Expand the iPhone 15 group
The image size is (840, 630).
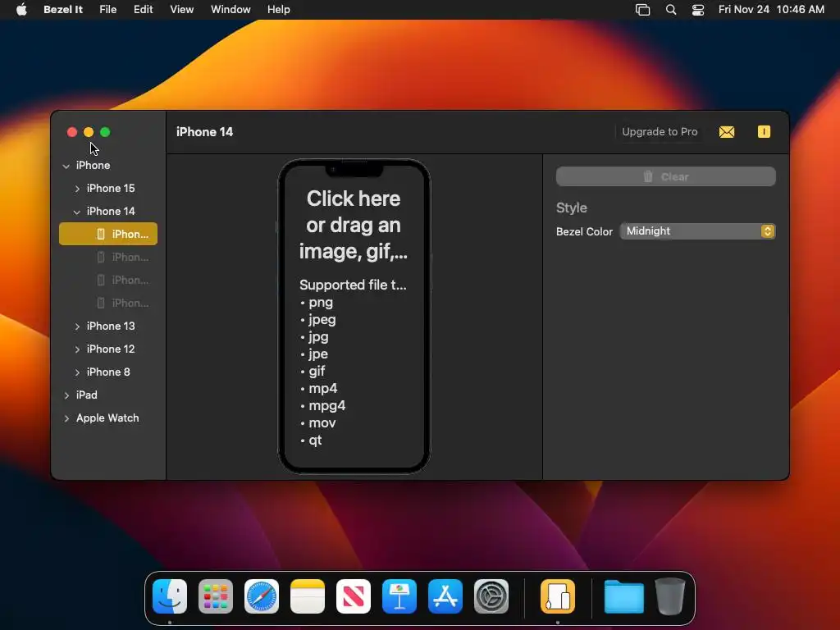[x=77, y=189]
